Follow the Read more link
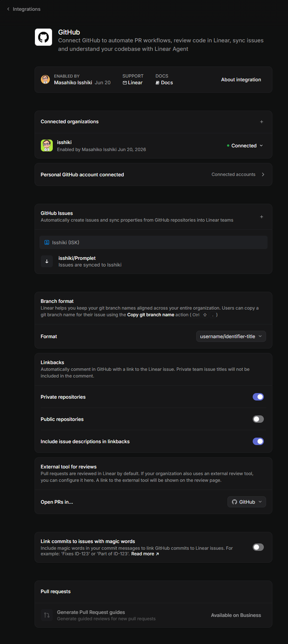The image size is (288, 644). pos(145,554)
